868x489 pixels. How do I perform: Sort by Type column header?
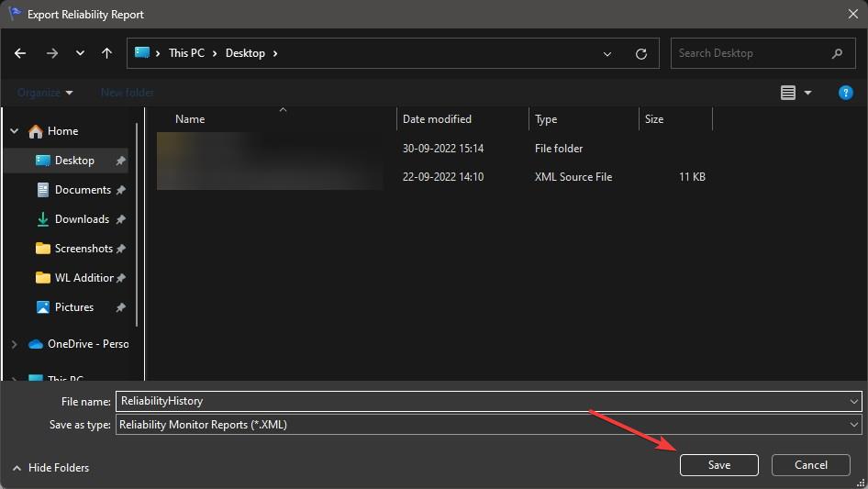[546, 119]
